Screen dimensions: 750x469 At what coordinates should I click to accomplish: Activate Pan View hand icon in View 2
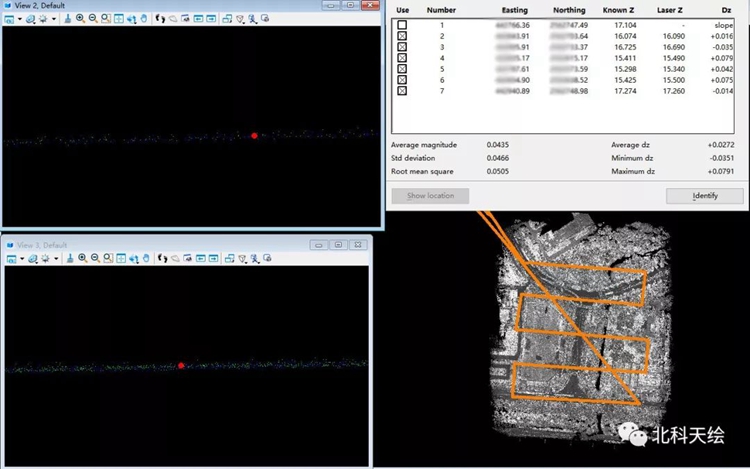[145, 18]
